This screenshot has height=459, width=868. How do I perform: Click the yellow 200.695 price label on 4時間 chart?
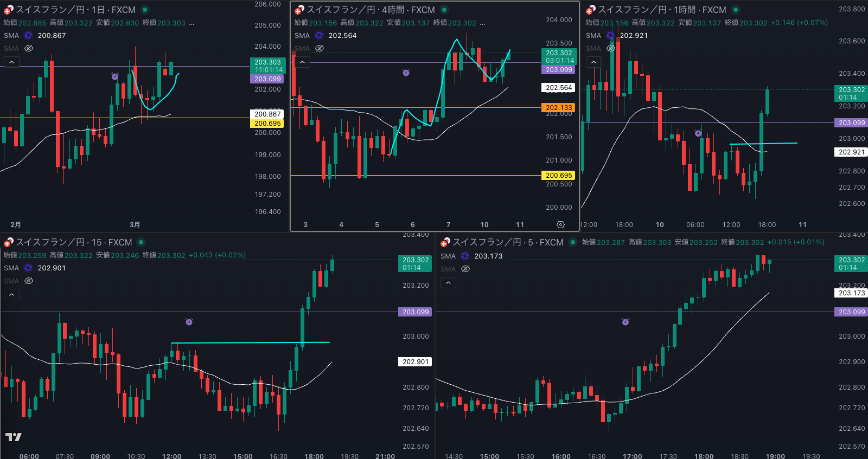point(559,176)
